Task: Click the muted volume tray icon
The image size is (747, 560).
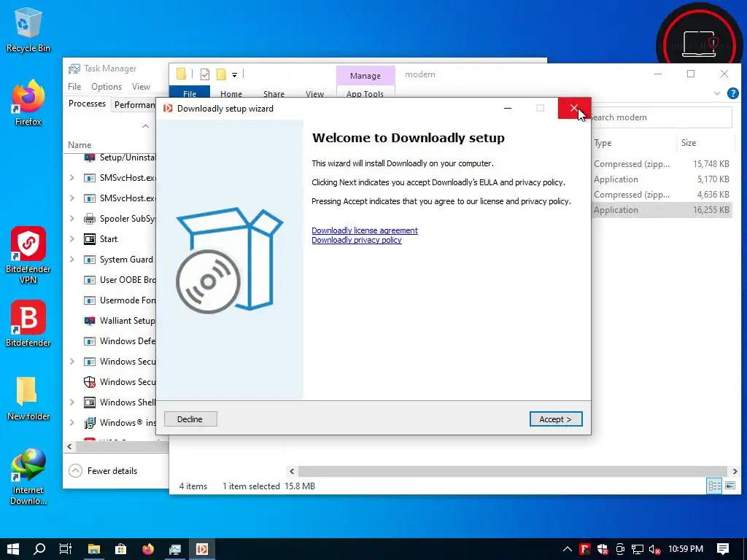Action: [654, 549]
